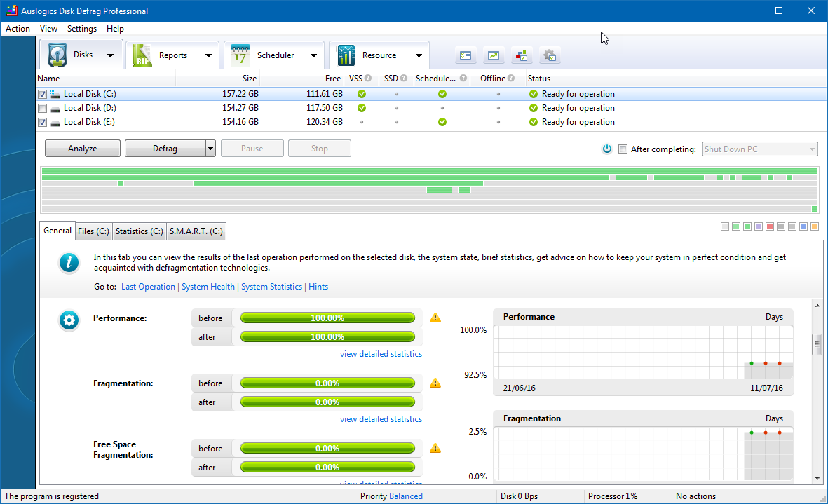Uncheck the Local Disk (C:) checkbox
This screenshot has height=504, width=828.
pos(43,94)
